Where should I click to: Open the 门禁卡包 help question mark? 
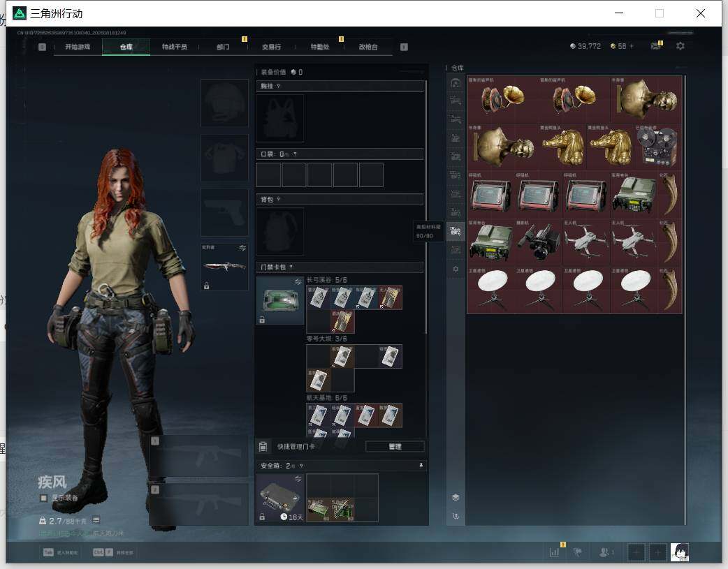coord(291,267)
